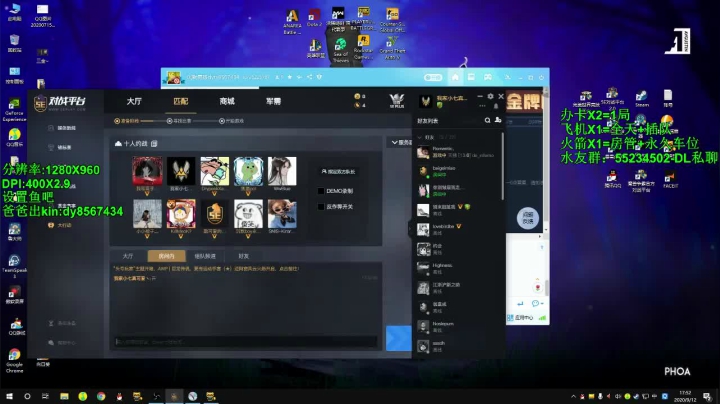Select the 5E logo avatar player

tap(214, 213)
